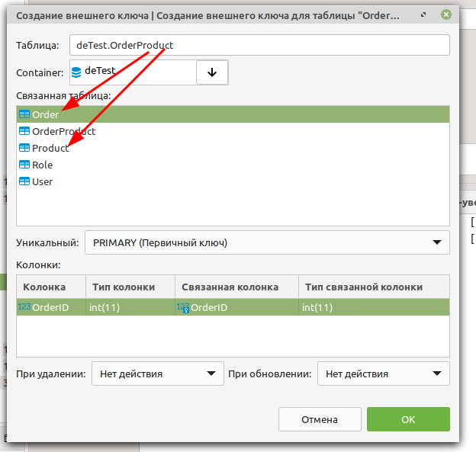Click the Product table icon
This screenshot has height=452, width=476.
coord(24,149)
